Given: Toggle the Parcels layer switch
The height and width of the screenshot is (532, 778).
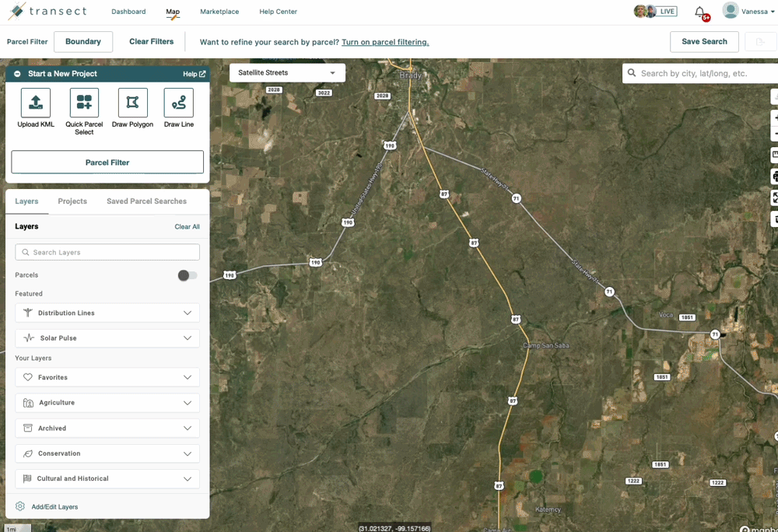Looking at the screenshot, I should pyautogui.click(x=187, y=275).
